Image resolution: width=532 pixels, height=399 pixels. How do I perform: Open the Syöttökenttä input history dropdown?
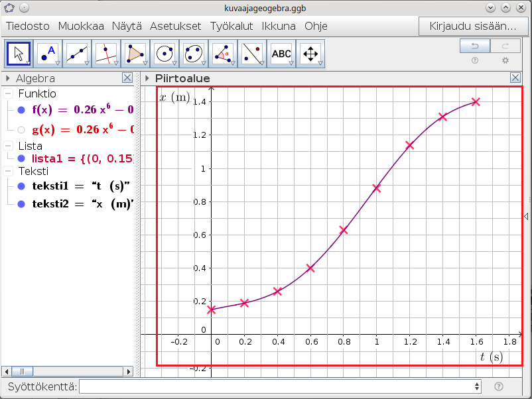(477, 386)
